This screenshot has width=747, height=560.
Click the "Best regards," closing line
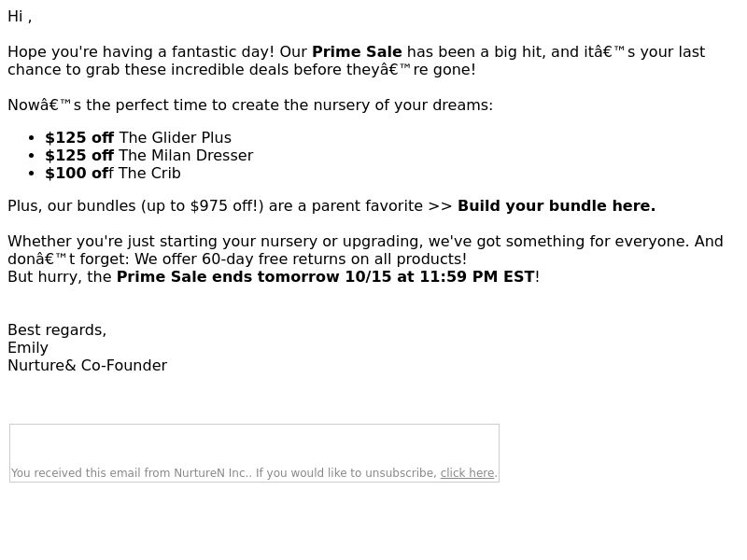coord(57,330)
